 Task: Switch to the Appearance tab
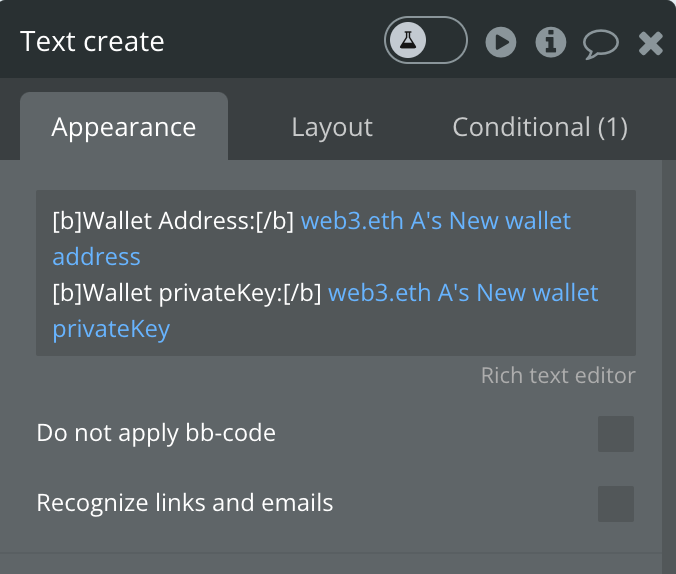(x=124, y=126)
